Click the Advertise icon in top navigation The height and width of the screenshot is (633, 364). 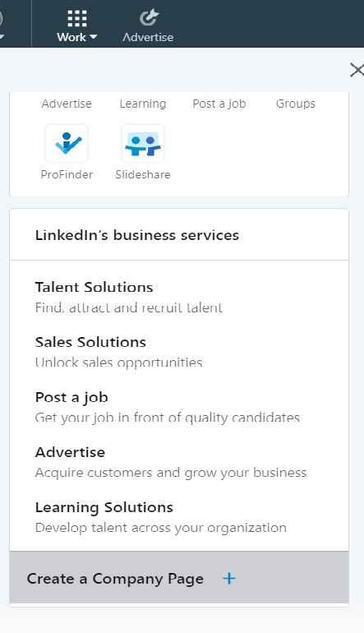point(149,18)
